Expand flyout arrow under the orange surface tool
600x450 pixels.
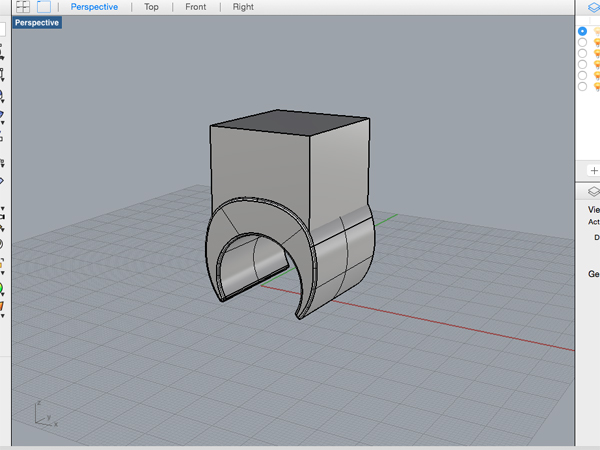pos(2,316)
